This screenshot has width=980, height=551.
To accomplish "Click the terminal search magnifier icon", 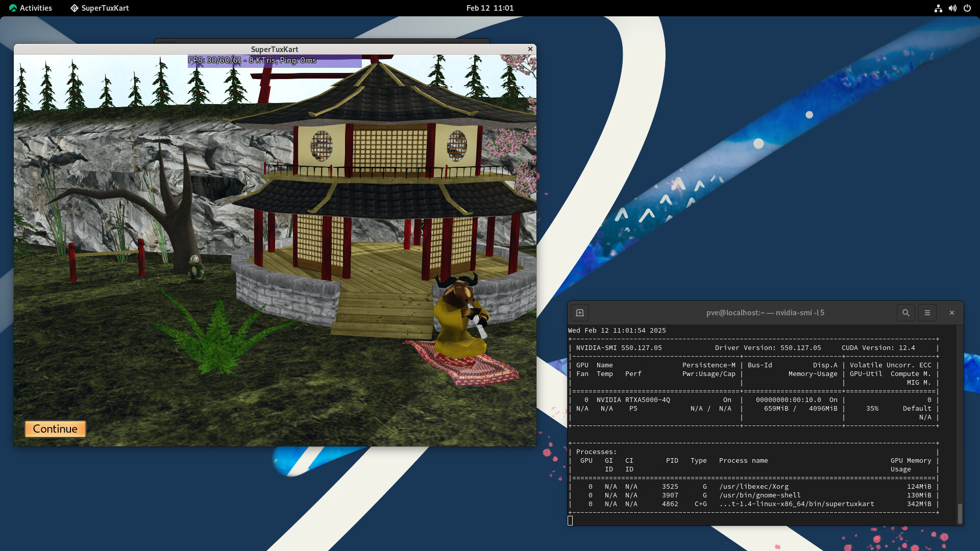I will pyautogui.click(x=906, y=313).
